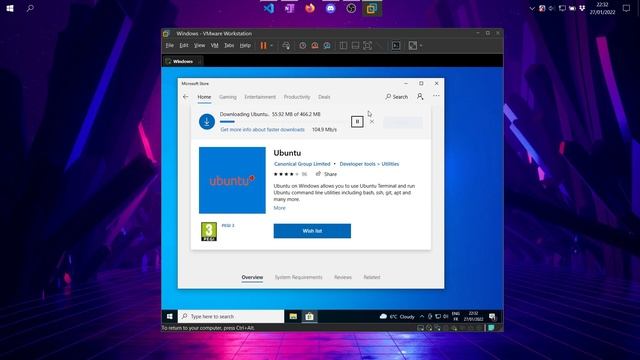The width and height of the screenshot is (640, 360).
Task: Open VMware Edit menu
Action: [x=184, y=45]
